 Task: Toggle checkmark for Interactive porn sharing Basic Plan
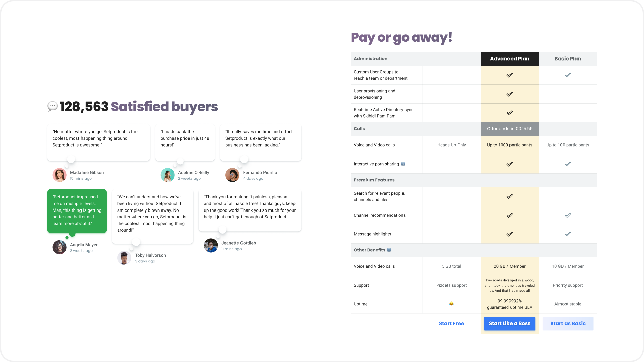tap(568, 164)
